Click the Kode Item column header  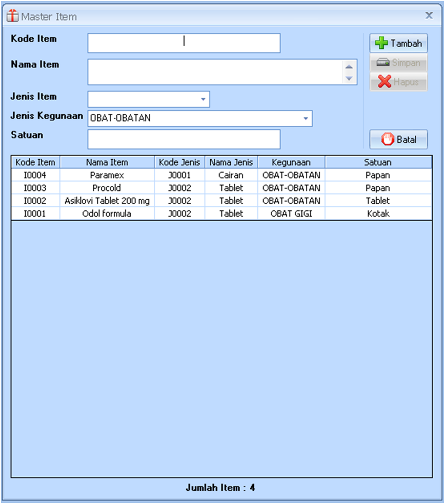click(35, 162)
